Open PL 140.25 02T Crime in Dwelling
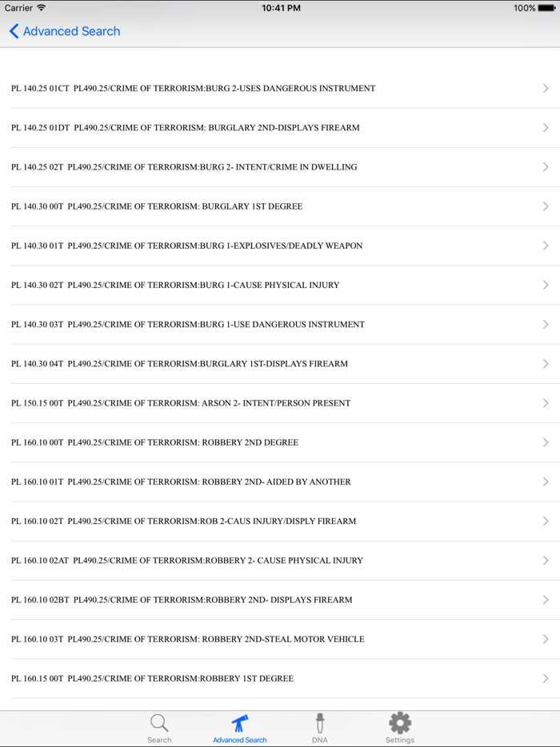The height and width of the screenshot is (747, 560). (x=184, y=167)
